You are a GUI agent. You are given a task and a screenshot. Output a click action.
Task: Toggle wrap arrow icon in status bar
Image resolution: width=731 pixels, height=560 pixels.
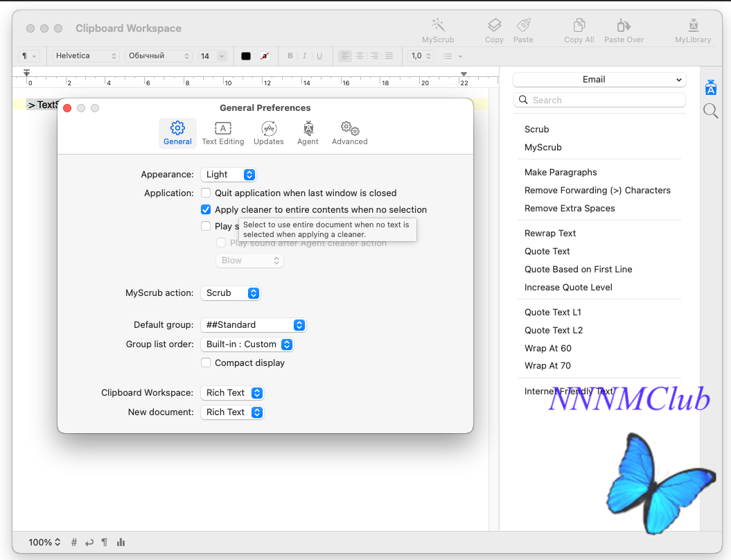tap(89, 542)
